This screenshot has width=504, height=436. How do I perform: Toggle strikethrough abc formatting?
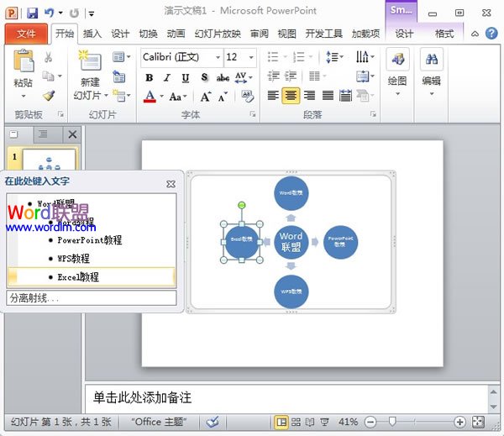click(223, 77)
